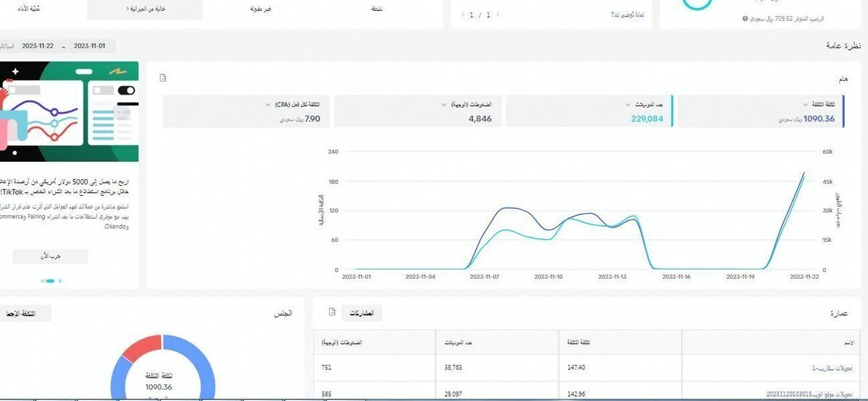Click the last carousel dot under the banner
This screenshot has width=868, height=401.
click(x=60, y=280)
